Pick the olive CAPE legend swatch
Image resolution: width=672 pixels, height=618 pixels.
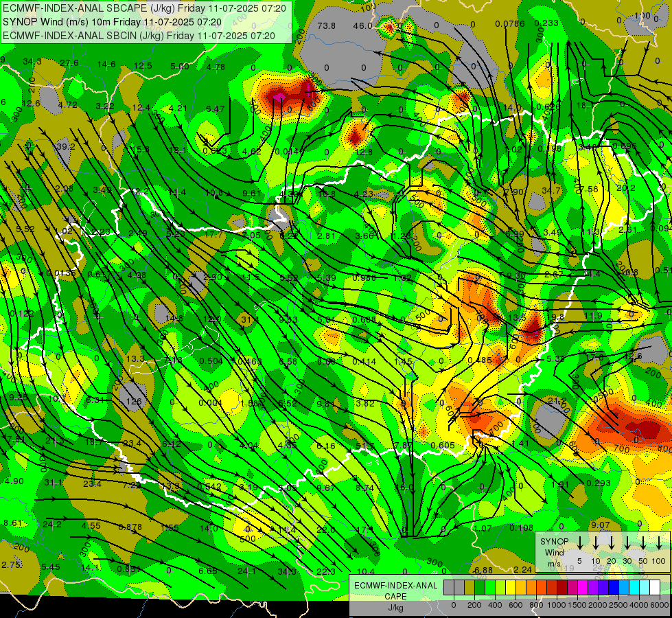[x=470, y=587]
